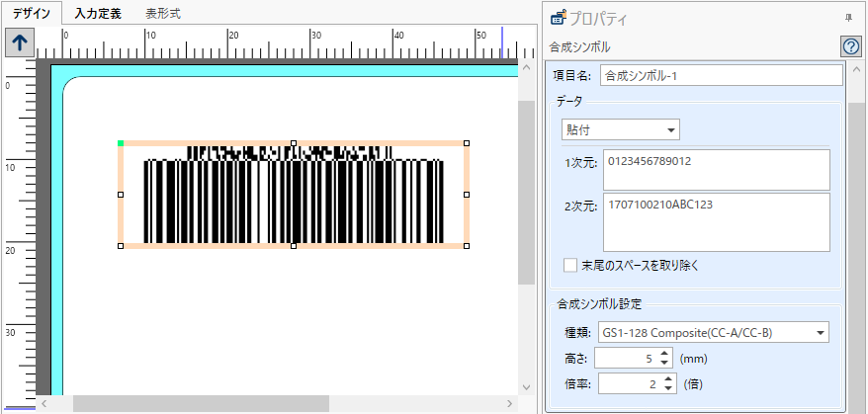Click the canvas horizontal scrollbar thumb

tap(201, 403)
